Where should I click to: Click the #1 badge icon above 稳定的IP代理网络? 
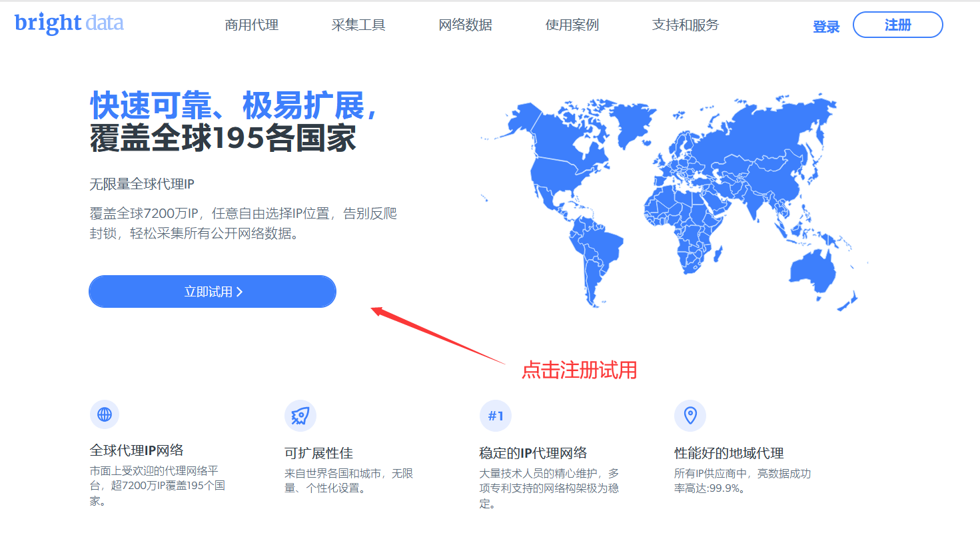(x=495, y=414)
